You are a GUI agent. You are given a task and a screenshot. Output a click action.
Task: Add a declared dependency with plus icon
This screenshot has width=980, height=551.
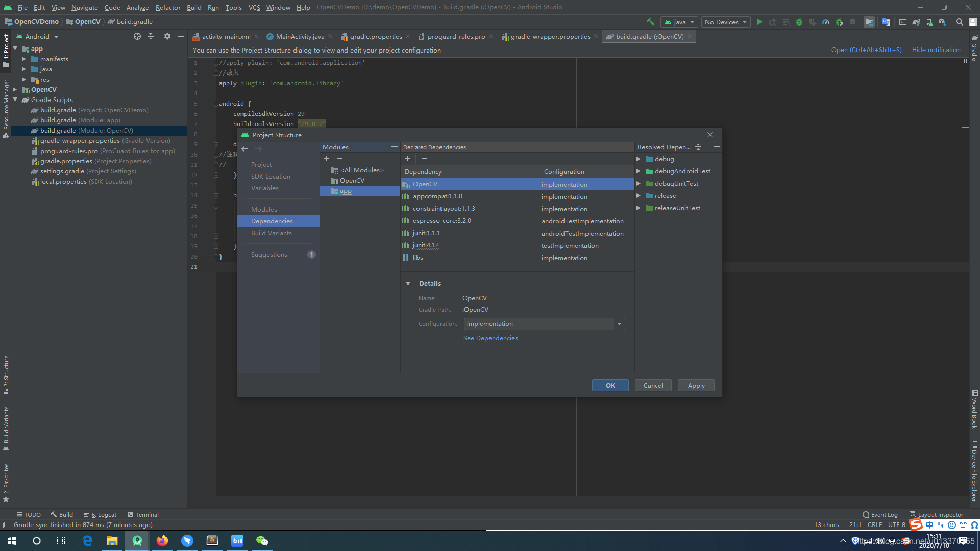pyautogui.click(x=407, y=159)
